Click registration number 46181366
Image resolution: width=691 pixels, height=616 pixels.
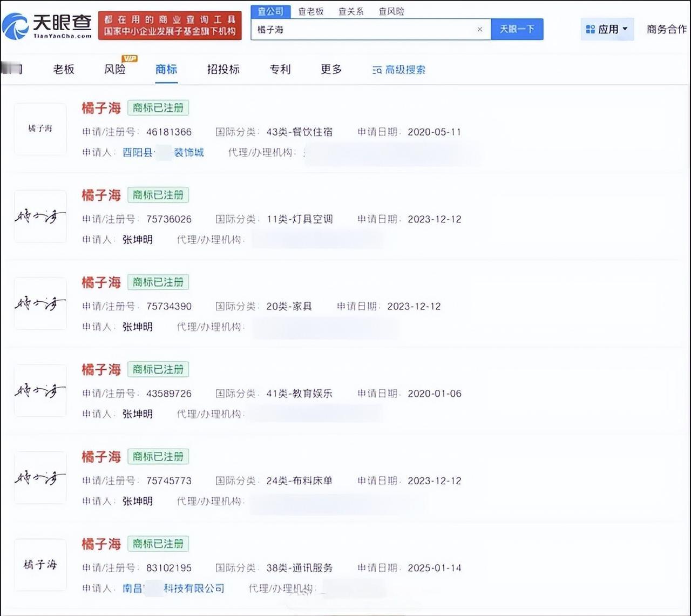[169, 132]
